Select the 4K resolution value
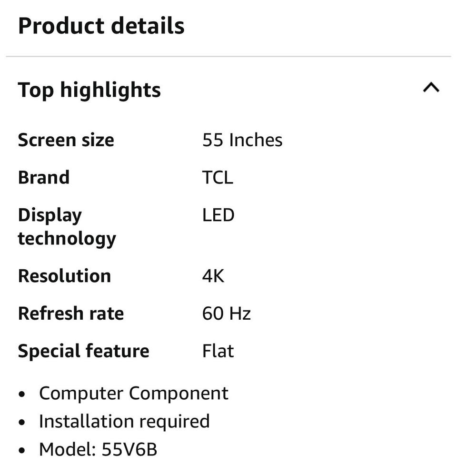The width and height of the screenshot is (457, 476). coord(213,276)
